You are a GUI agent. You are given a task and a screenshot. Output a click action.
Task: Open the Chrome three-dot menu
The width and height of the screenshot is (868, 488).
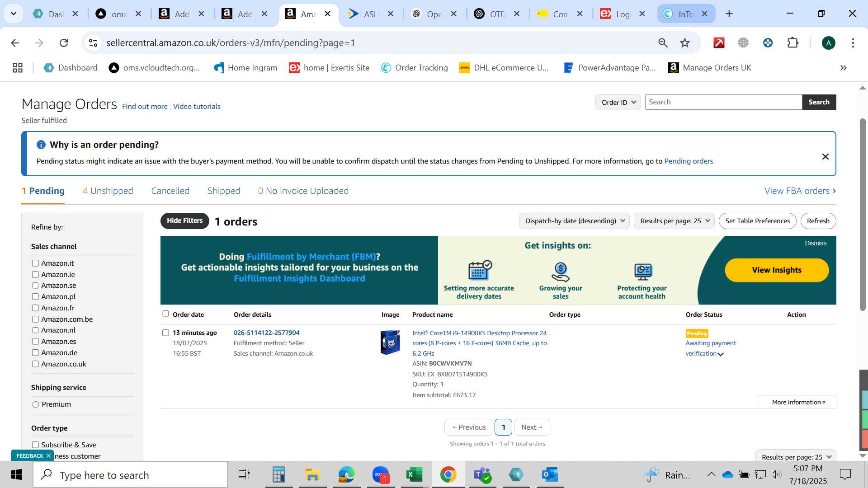(853, 43)
